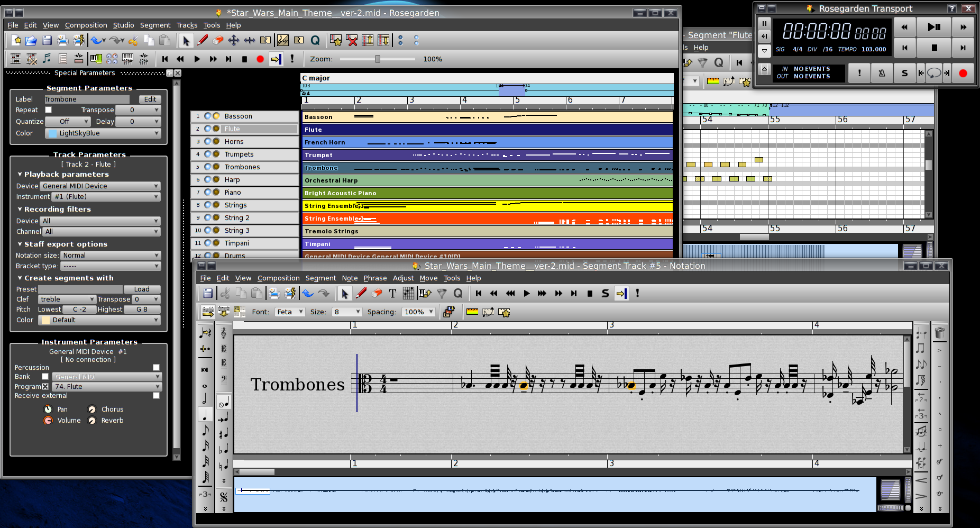
Task: Toggle the Receive external checkbox
Action: 156,396
